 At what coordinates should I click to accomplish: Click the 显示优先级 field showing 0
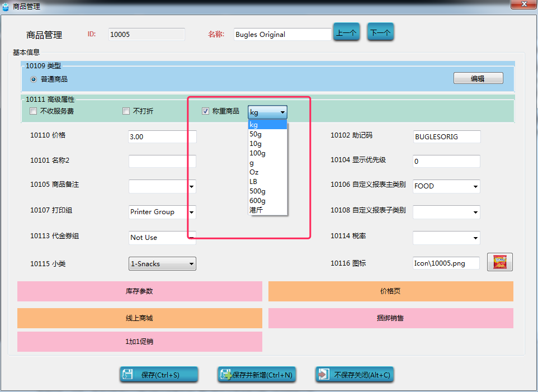(x=446, y=161)
